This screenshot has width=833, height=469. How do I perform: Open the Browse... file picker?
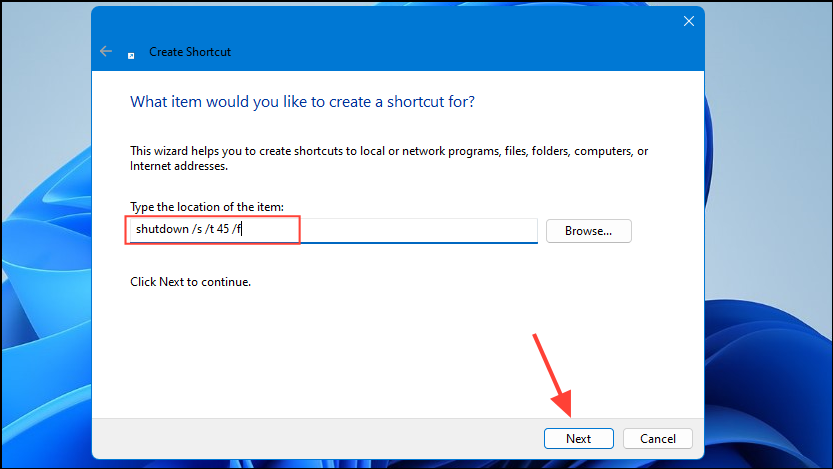coord(588,231)
